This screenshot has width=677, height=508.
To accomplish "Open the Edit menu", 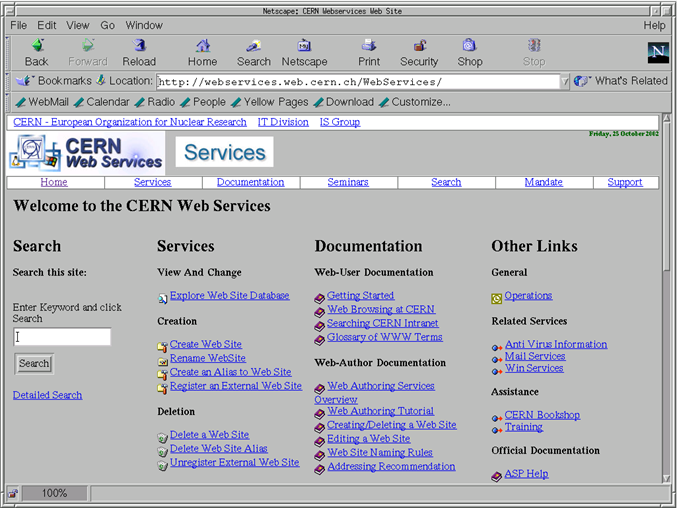I will pos(47,25).
